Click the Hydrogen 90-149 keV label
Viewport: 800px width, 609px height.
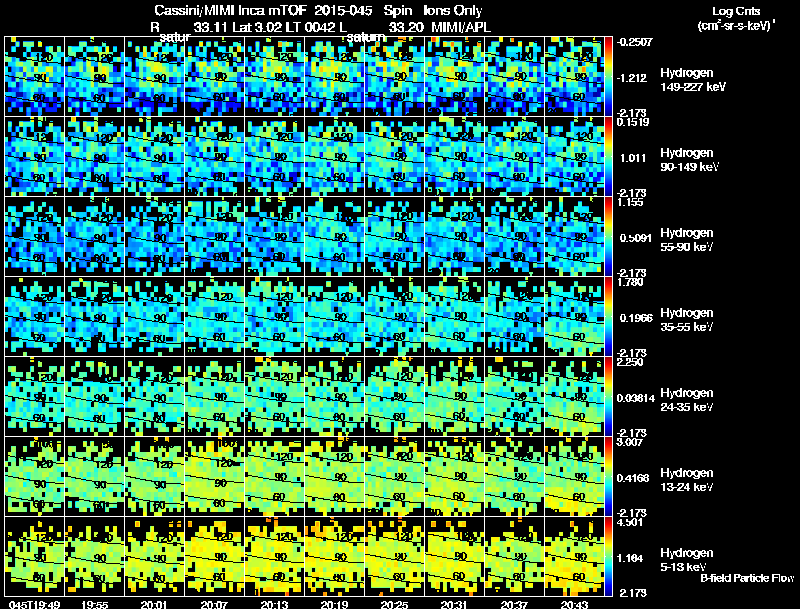[690, 160]
